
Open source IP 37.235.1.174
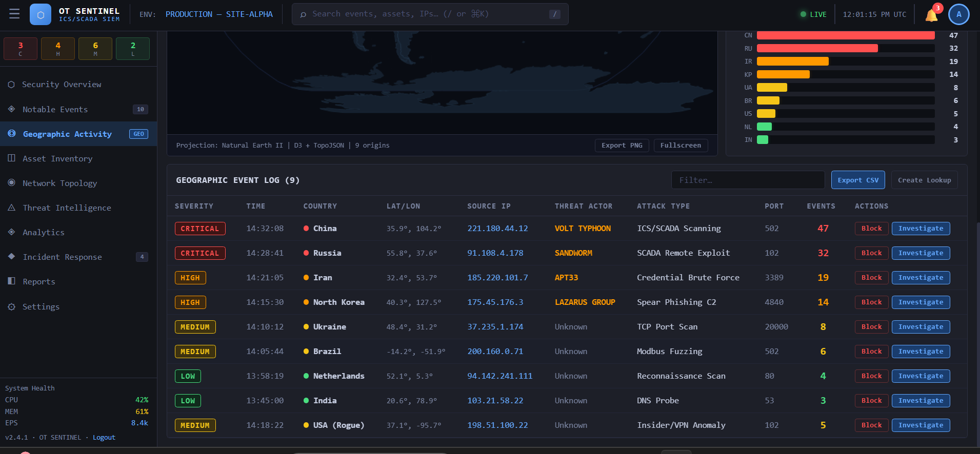coord(495,327)
